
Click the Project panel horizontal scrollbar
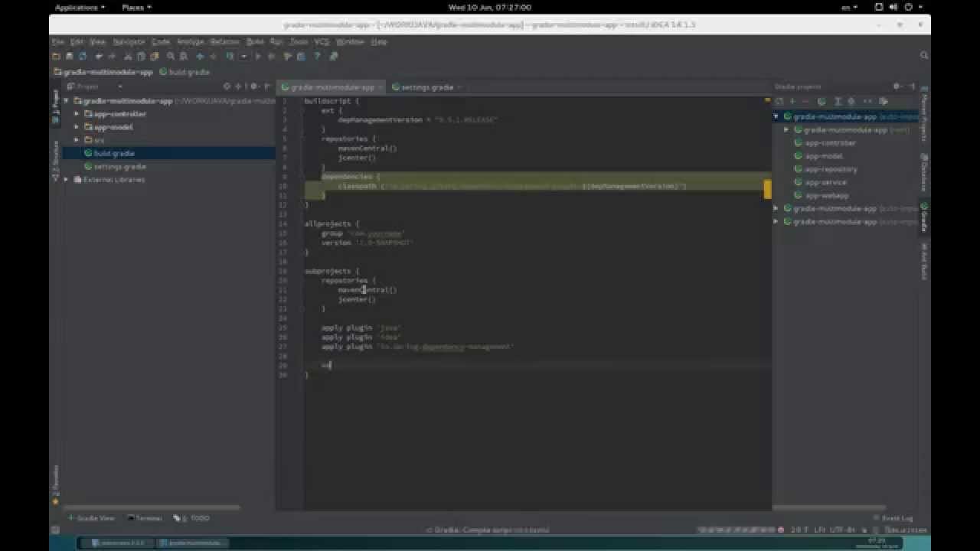[x=152, y=507]
